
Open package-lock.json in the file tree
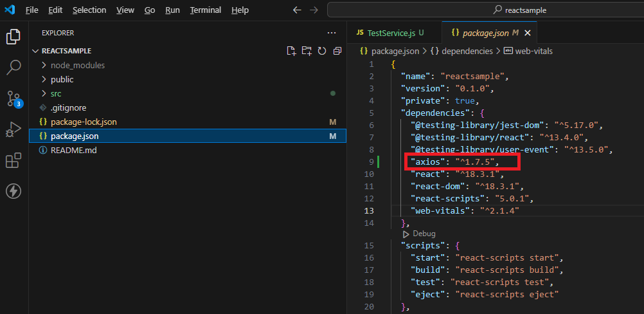(x=84, y=122)
